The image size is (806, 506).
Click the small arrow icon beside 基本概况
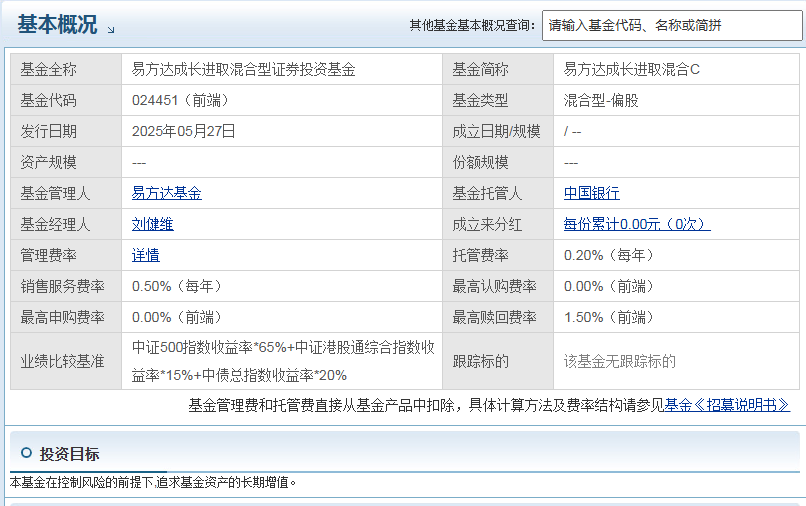(111, 30)
